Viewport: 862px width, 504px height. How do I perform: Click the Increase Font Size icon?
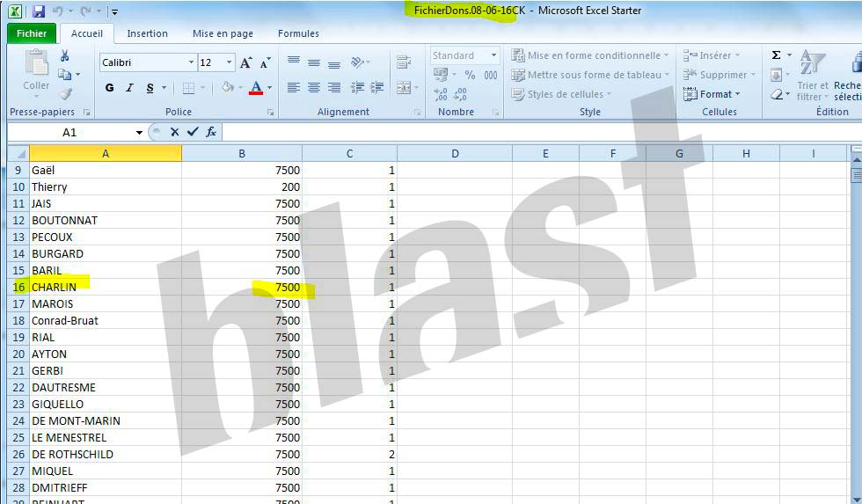click(245, 62)
